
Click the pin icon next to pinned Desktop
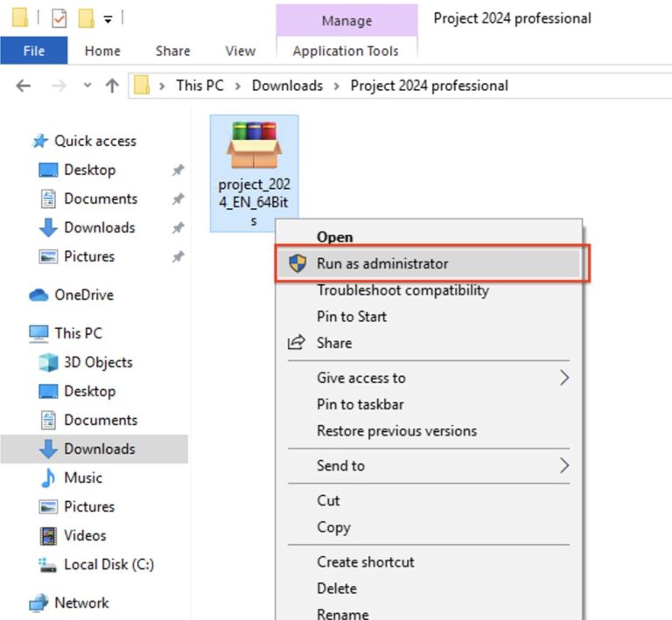[x=178, y=170]
